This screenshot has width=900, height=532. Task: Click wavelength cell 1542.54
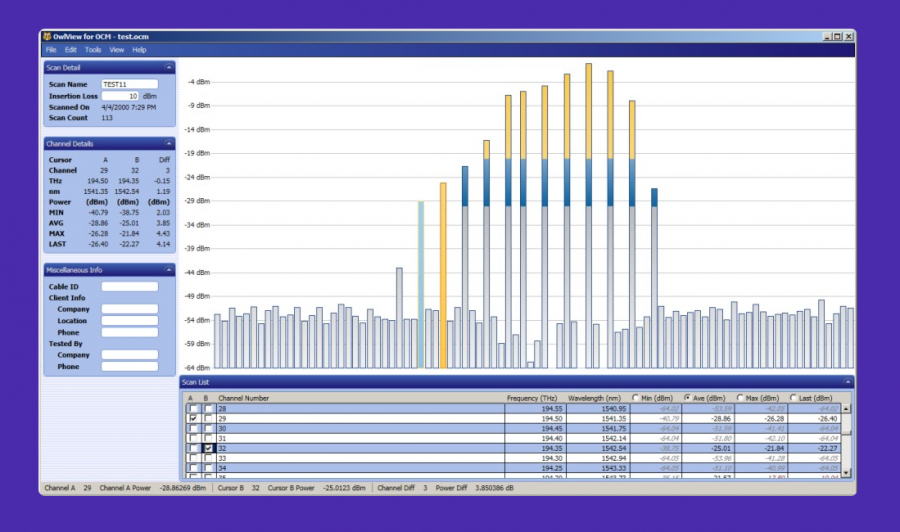click(x=598, y=448)
